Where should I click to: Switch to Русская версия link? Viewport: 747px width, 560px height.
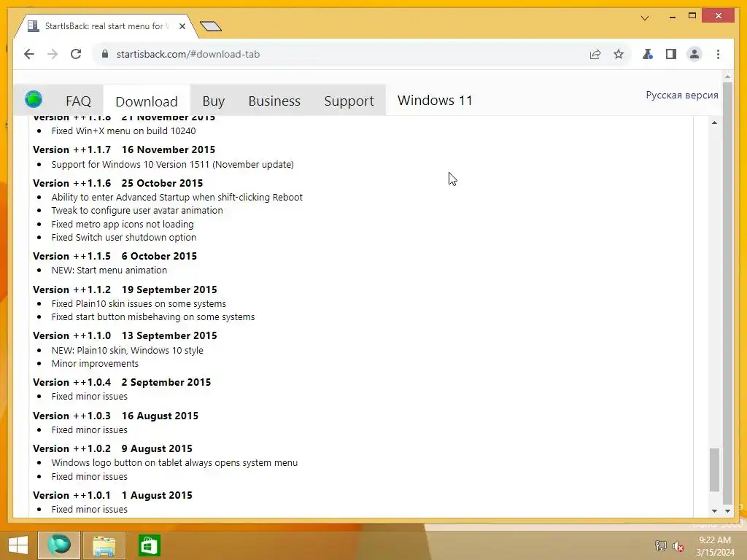point(682,96)
